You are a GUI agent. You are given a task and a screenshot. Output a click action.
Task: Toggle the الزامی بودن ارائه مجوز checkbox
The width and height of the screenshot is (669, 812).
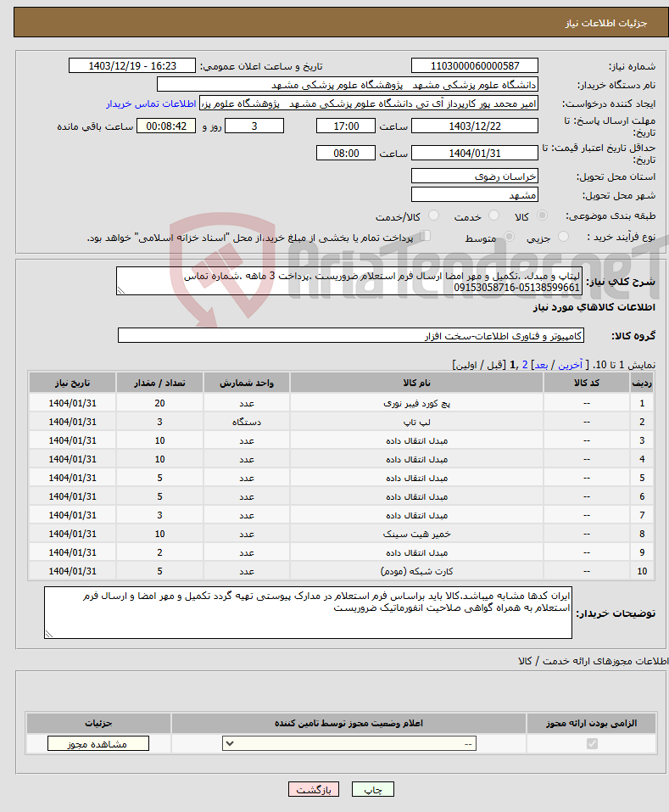click(x=592, y=743)
